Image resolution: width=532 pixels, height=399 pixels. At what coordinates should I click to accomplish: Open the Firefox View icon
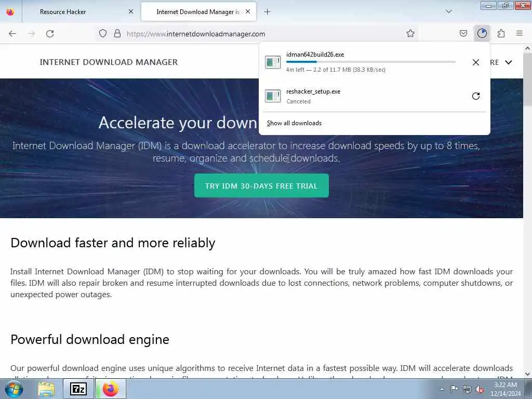pos(10,12)
